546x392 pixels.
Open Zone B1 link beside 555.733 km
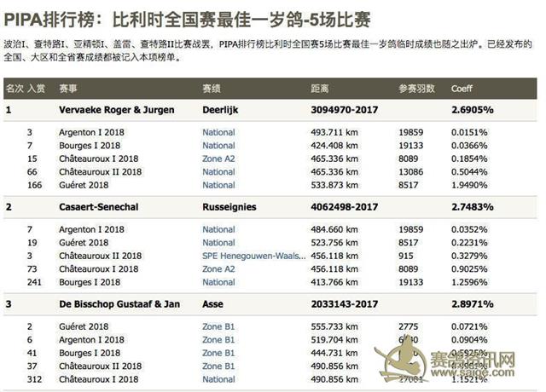[218, 326]
